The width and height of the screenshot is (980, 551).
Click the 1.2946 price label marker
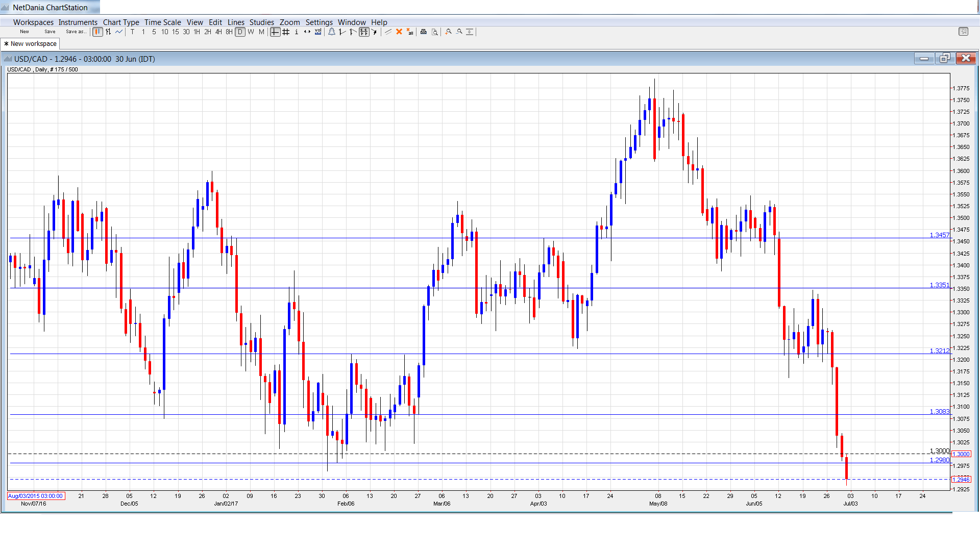click(961, 480)
